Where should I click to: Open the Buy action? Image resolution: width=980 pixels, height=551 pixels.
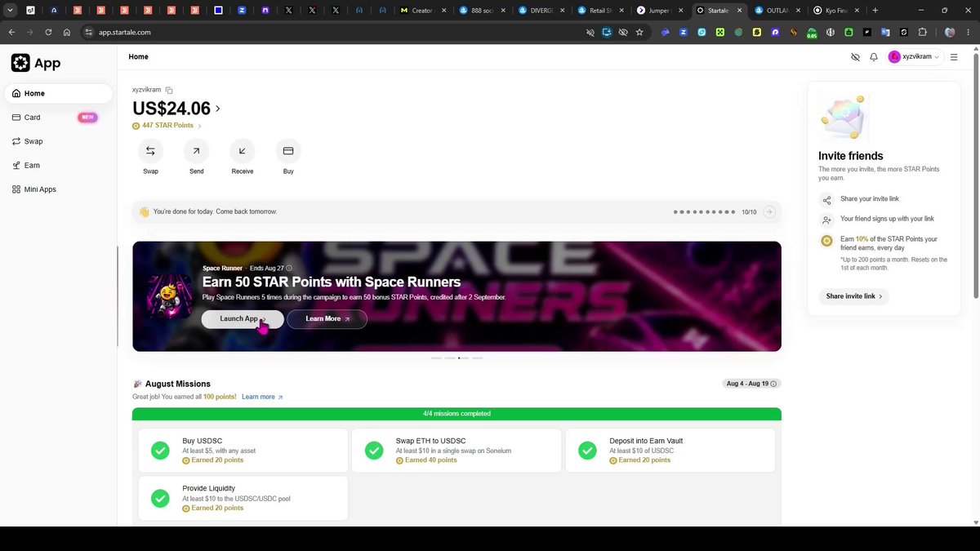[x=288, y=151]
